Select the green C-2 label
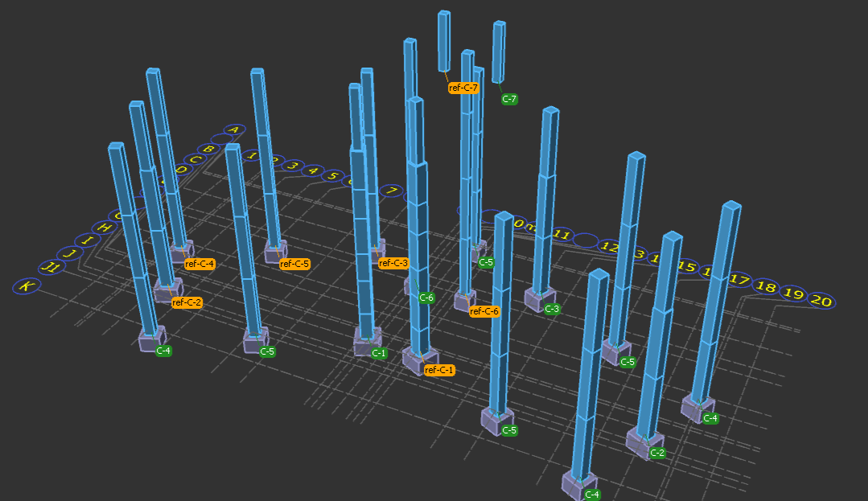 pos(657,453)
